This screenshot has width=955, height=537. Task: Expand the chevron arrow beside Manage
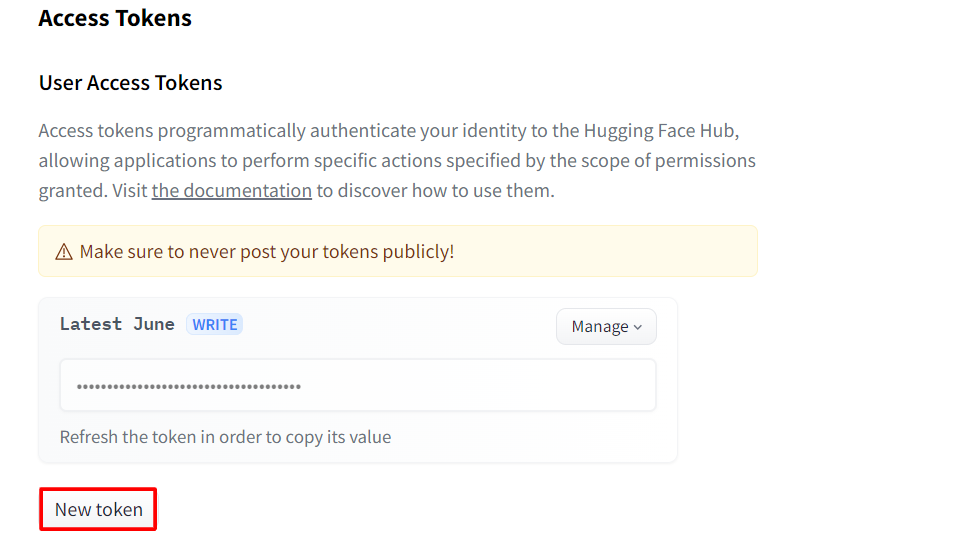(638, 328)
